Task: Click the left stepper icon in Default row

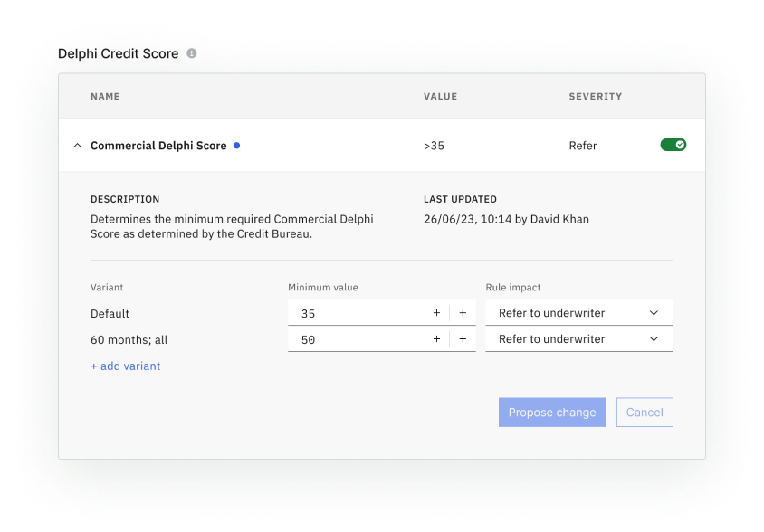Action: tap(436, 313)
